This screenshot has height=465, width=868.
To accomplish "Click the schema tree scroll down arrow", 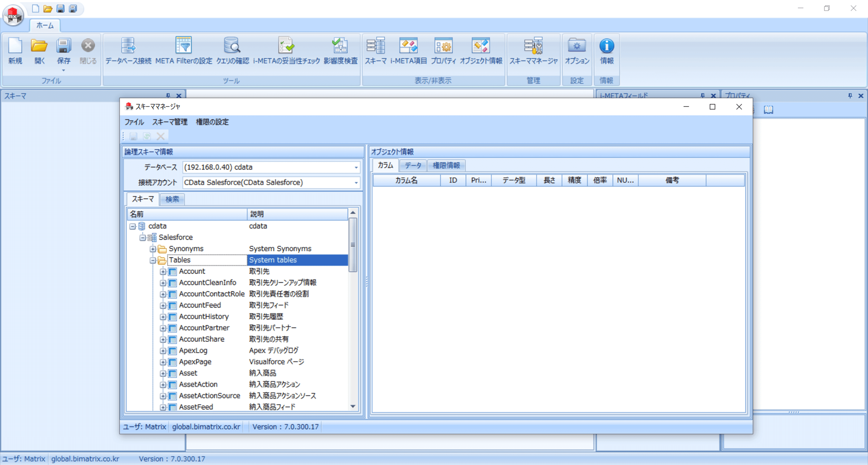I will 353,406.
